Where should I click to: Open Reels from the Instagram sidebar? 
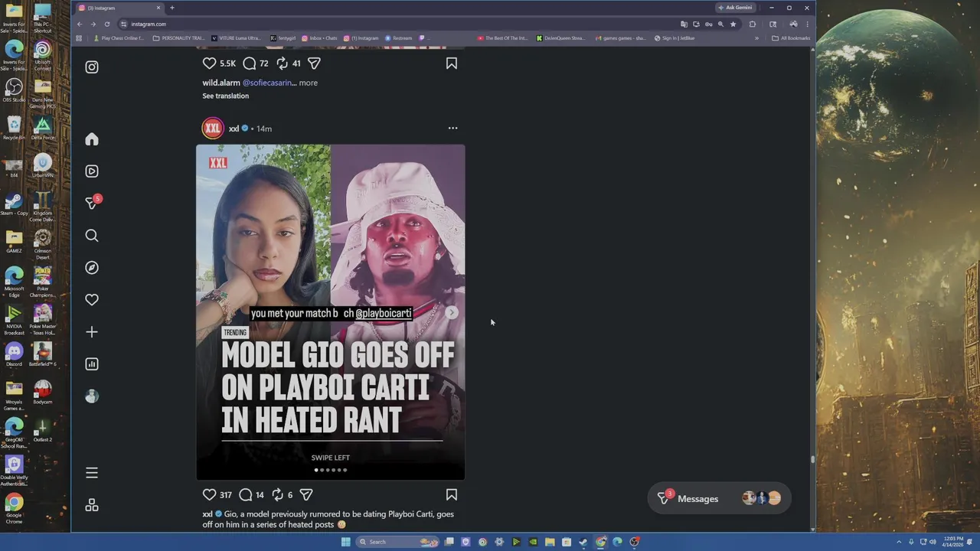[x=92, y=171]
